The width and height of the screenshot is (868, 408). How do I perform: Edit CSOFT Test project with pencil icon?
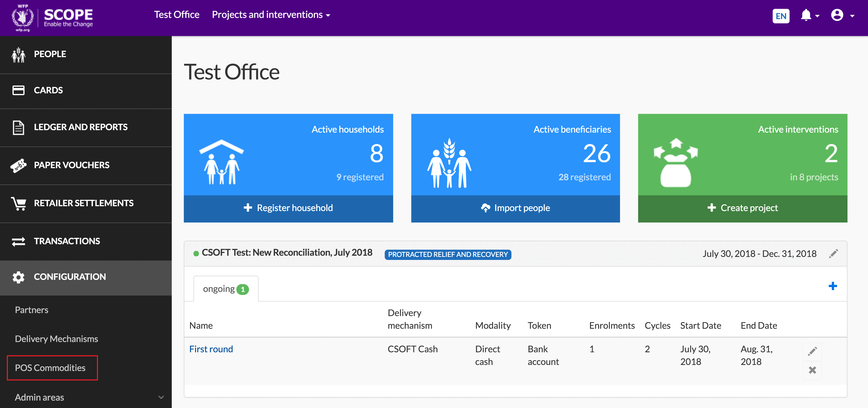[x=833, y=253]
